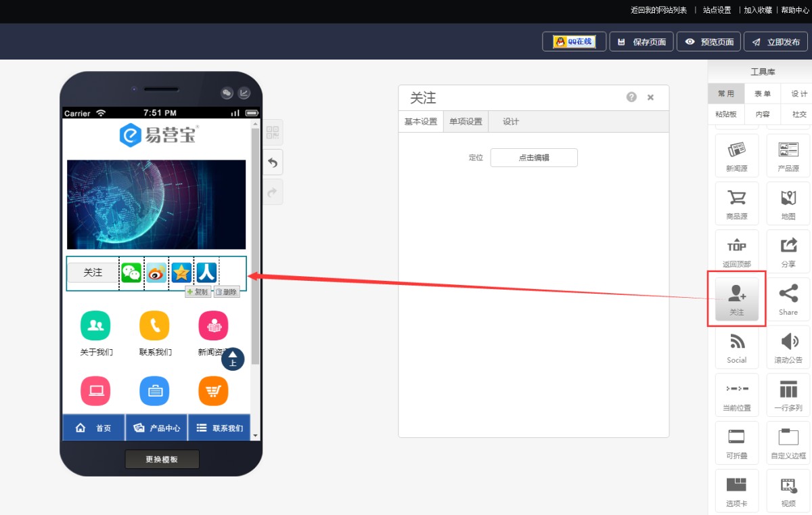Open 返回我的网站列表 link

coord(658,10)
